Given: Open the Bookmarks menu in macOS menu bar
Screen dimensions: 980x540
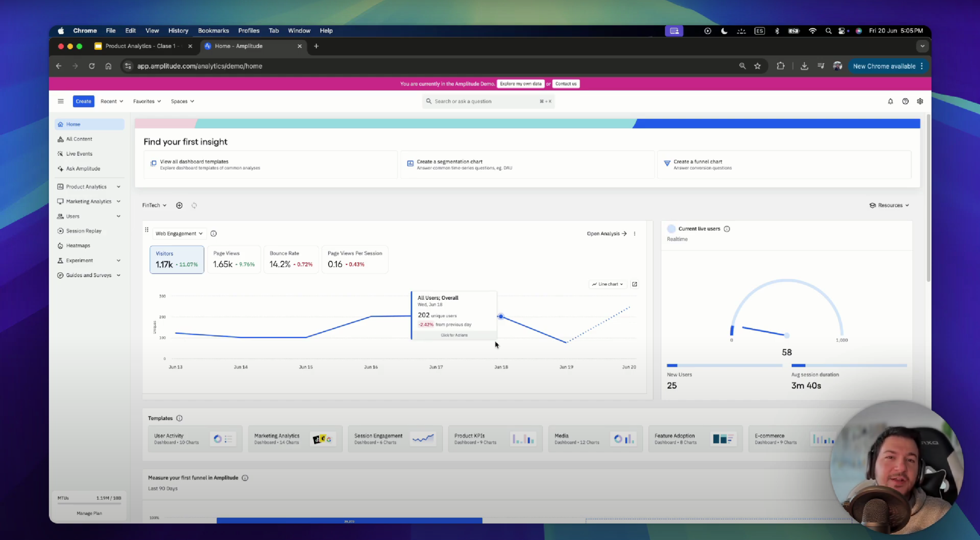Looking at the screenshot, I should tap(213, 31).
